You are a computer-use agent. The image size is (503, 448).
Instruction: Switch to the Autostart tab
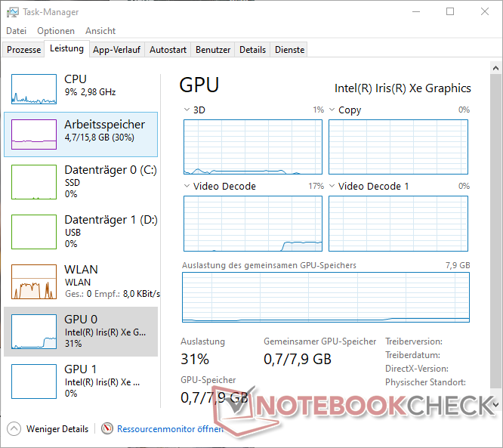[168, 50]
